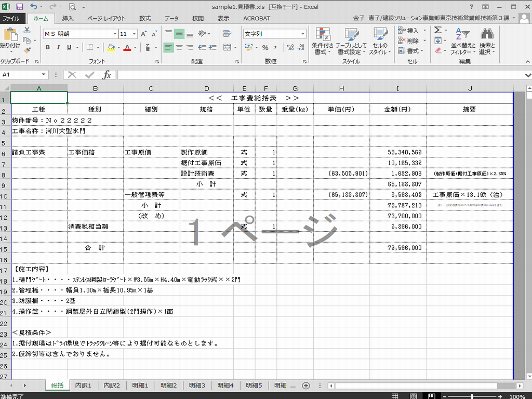Screen dimensions: 532x399
Task: Click the percent style icon
Action: [x=265, y=47]
